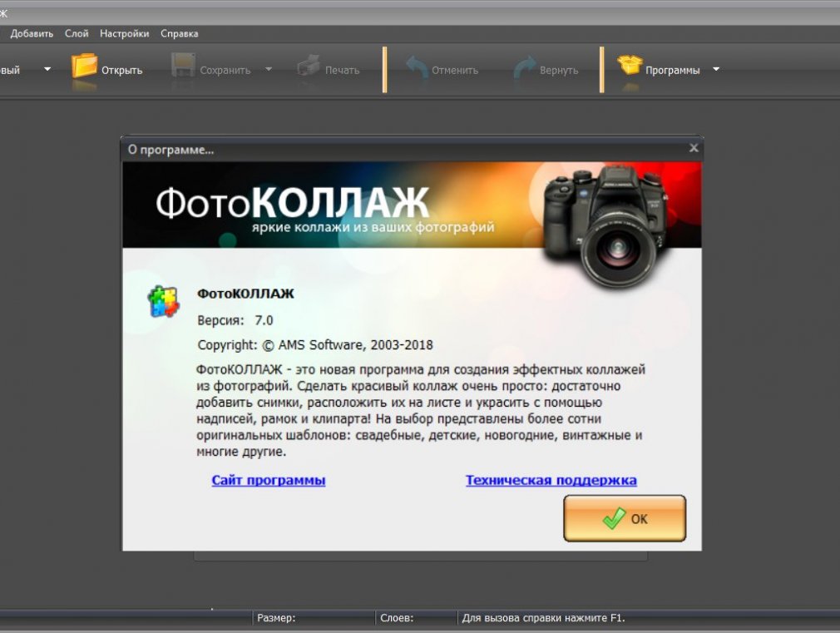This screenshot has height=633, width=840.
Task: Close the О программе dialog
Action: (694, 148)
